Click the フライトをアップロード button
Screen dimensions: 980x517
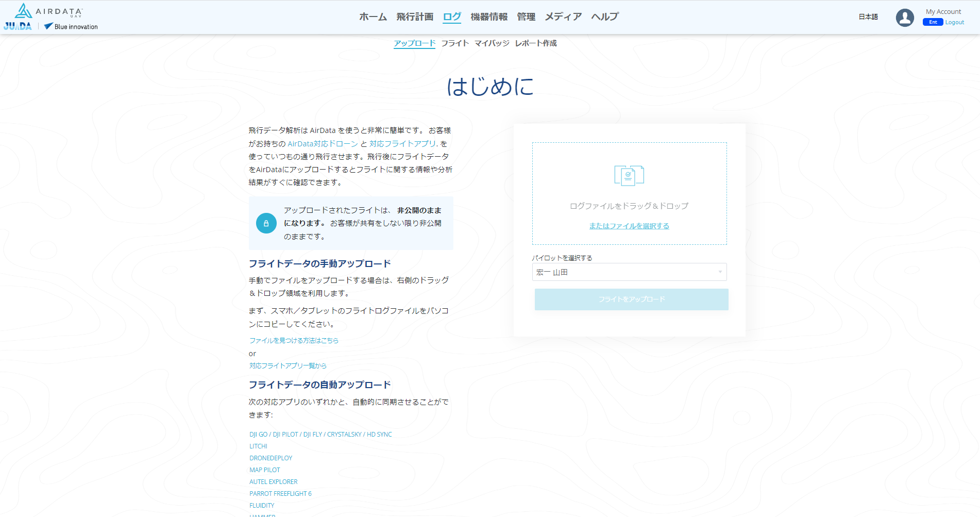tap(631, 299)
